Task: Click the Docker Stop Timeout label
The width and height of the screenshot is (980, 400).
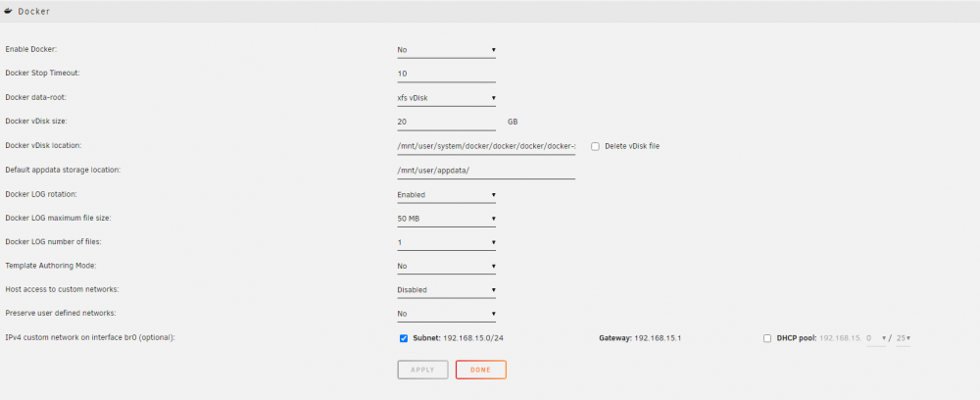Action: [42, 74]
